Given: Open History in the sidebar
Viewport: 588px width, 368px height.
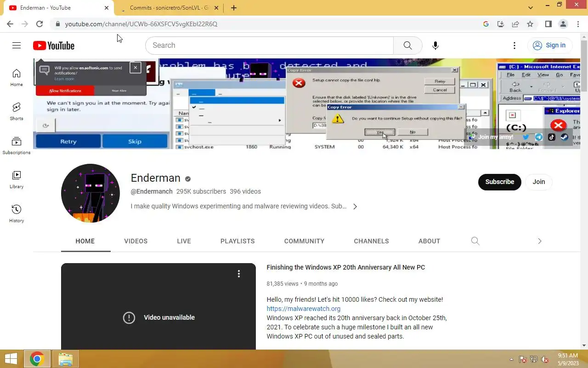Looking at the screenshot, I should pyautogui.click(x=17, y=214).
